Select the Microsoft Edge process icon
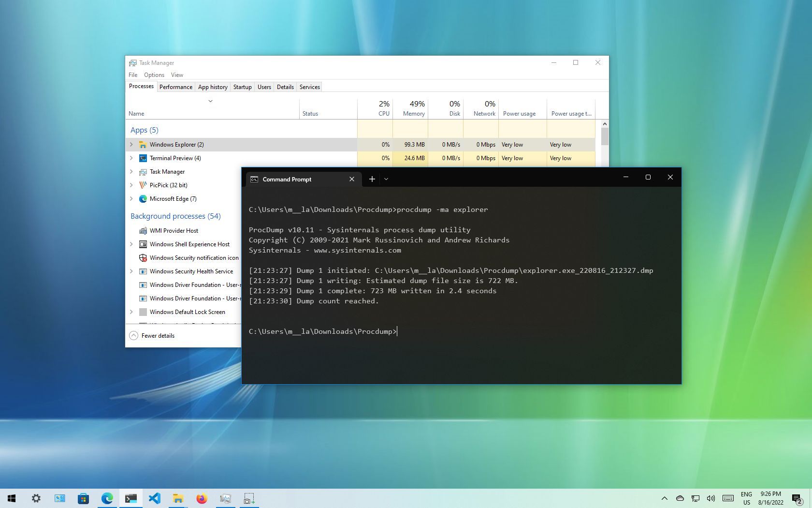This screenshot has height=508, width=812. click(x=143, y=199)
